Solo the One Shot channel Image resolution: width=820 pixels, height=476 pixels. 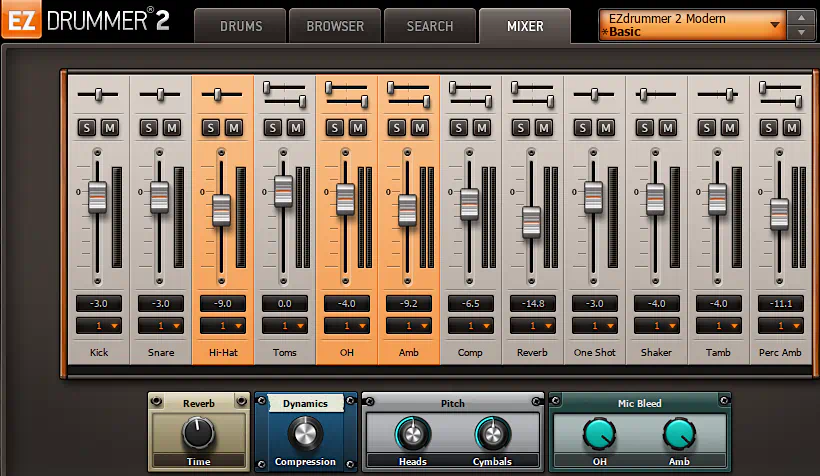tap(583, 128)
